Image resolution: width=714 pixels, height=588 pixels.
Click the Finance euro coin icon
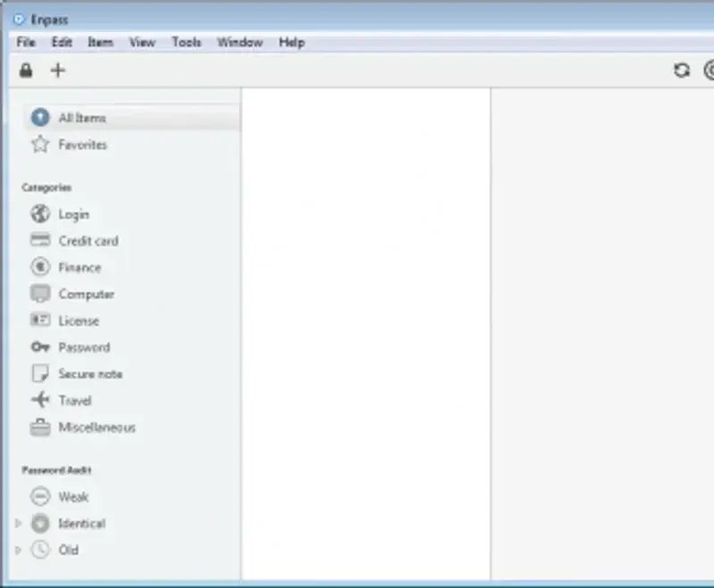click(40, 267)
